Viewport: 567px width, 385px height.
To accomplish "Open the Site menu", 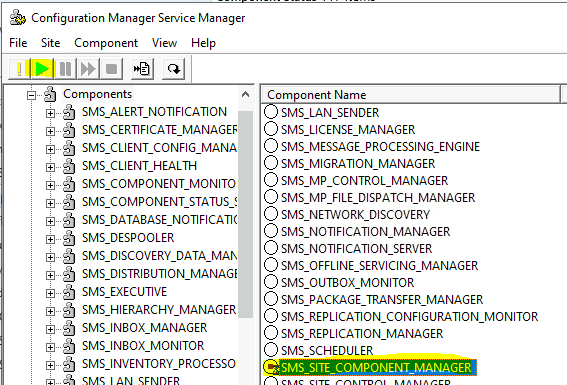I will coord(51,43).
